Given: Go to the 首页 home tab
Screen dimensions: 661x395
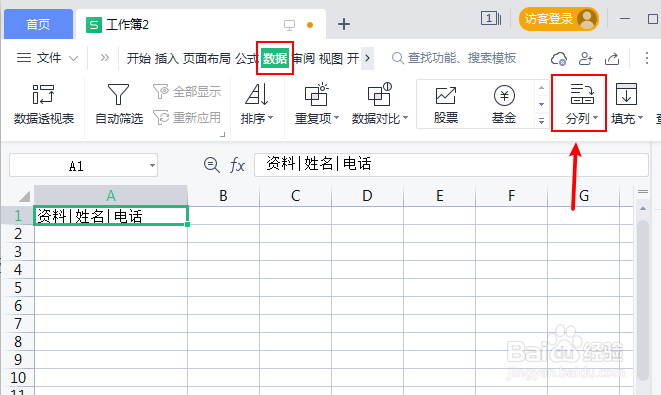Looking at the screenshot, I should (x=38, y=24).
